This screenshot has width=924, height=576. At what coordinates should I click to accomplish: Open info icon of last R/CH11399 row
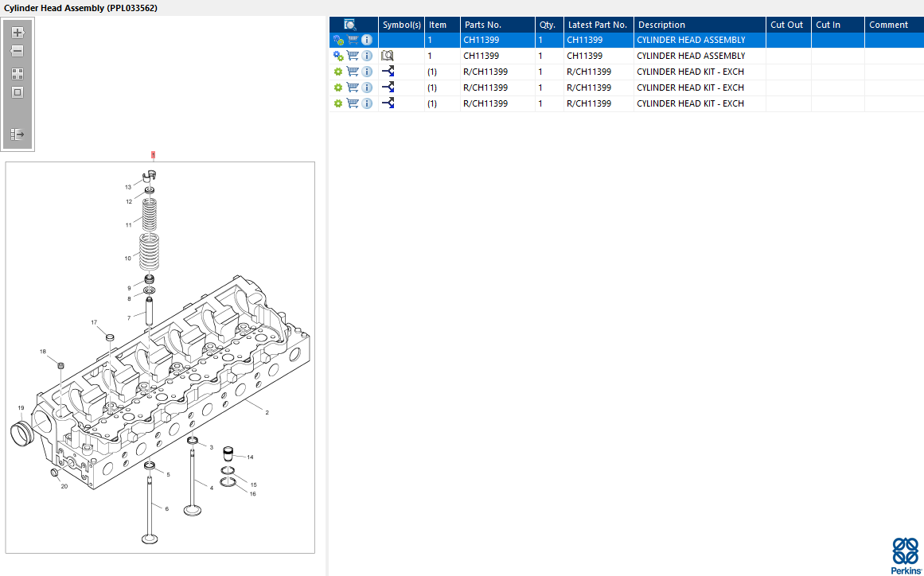click(x=367, y=103)
